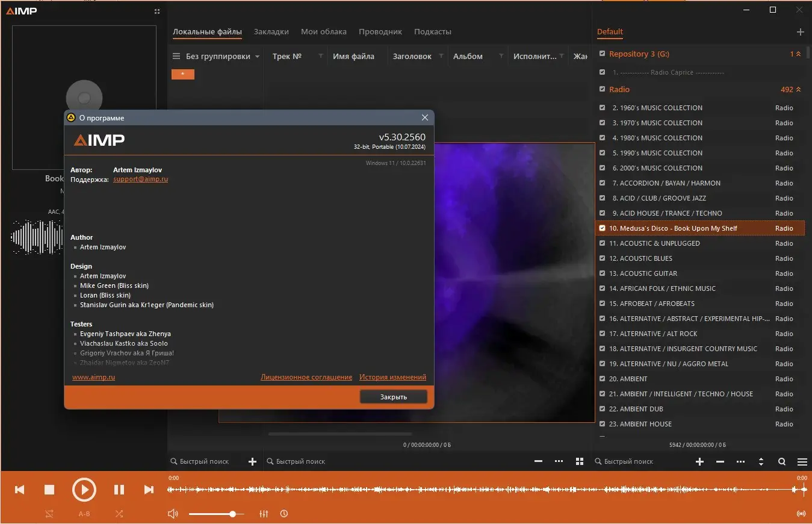This screenshot has width=812, height=524.
Task: Open the Проводник tab
Action: [380, 32]
